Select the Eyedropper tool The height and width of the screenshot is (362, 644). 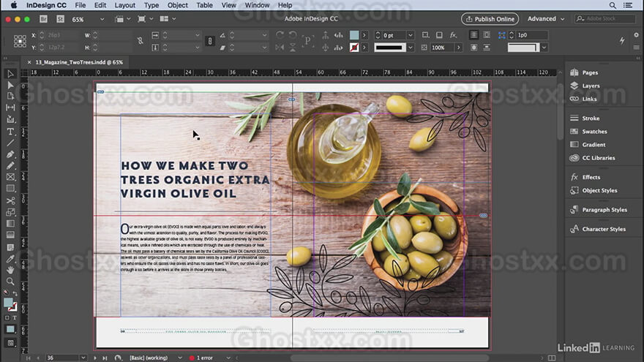(10, 259)
